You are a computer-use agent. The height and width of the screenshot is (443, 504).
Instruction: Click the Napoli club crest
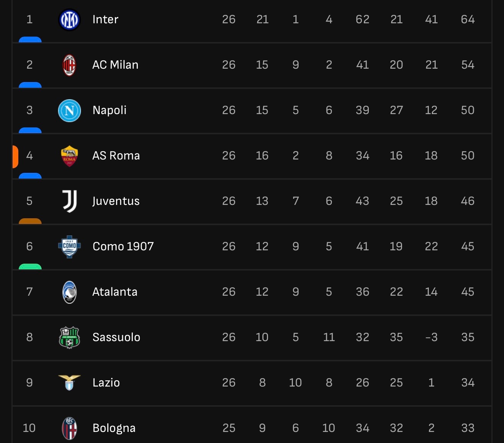[69, 110]
